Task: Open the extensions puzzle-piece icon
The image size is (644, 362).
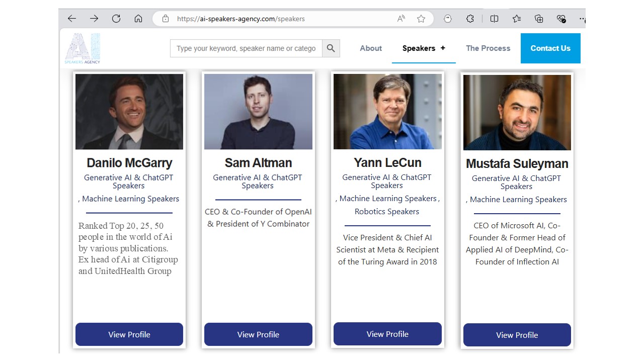Action: coord(470,19)
